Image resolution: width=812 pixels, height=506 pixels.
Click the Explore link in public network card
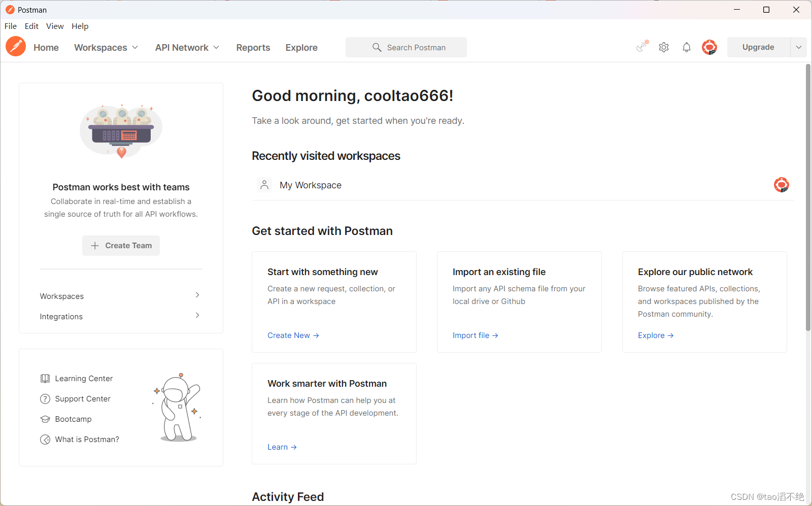[x=656, y=335]
